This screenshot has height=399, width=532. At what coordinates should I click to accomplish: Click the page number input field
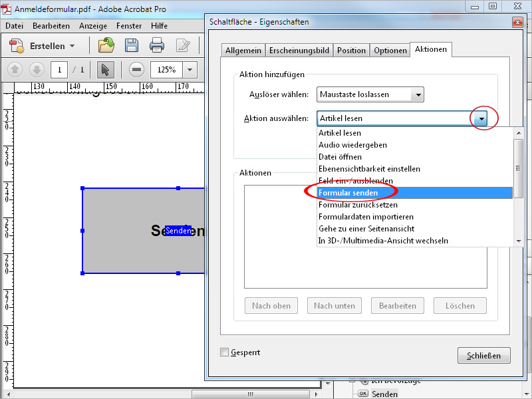click(x=59, y=70)
